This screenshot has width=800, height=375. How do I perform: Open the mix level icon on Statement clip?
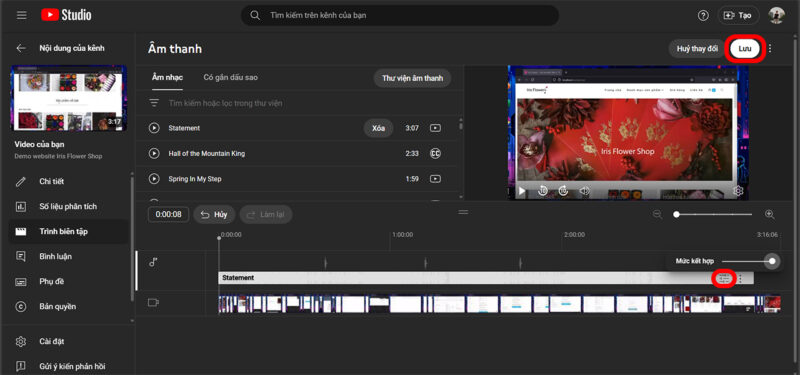pyautogui.click(x=723, y=278)
